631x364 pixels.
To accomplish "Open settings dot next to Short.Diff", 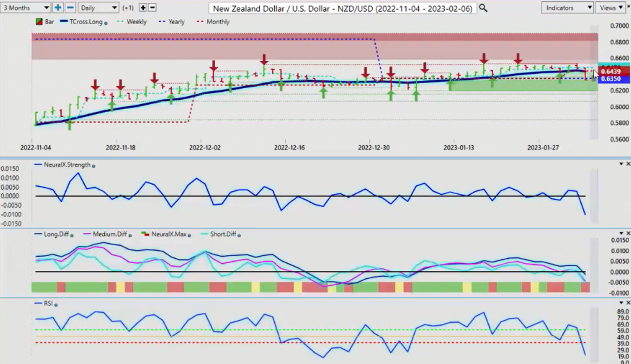I will 239,235.
